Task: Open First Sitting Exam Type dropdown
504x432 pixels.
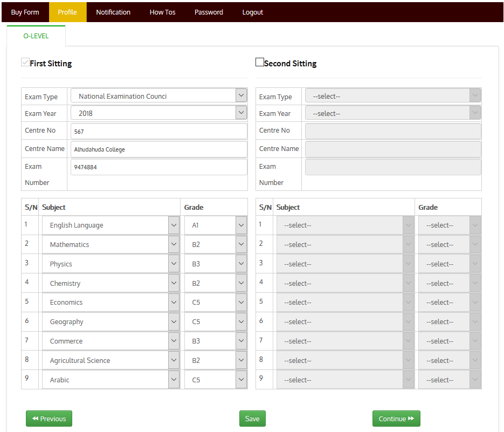Action: (x=159, y=96)
